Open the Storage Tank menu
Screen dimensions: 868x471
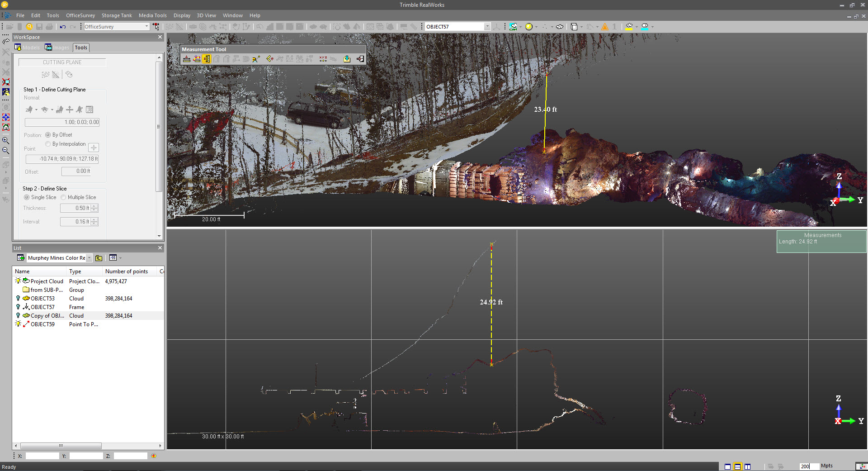click(117, 15)
